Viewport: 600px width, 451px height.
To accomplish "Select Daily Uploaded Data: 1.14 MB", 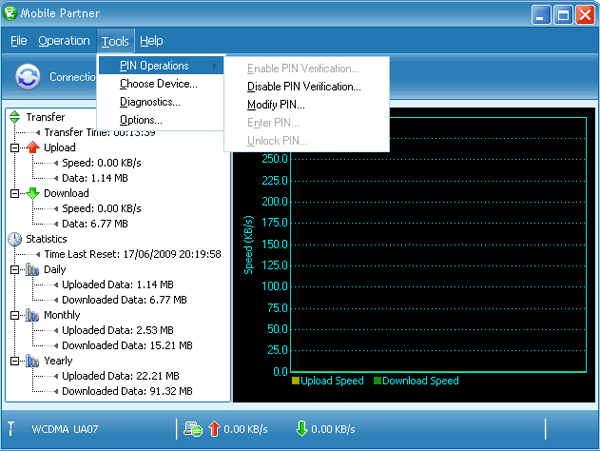I will pyautogui.click(x=118, y=285).
